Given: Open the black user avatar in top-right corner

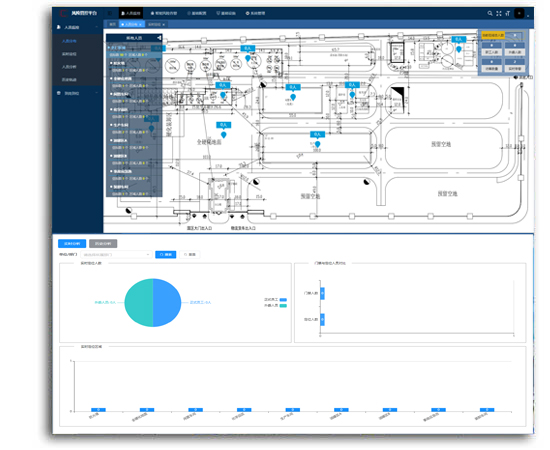Looking at the screenshot, I should pyautogui.click(x=519, y=13).
